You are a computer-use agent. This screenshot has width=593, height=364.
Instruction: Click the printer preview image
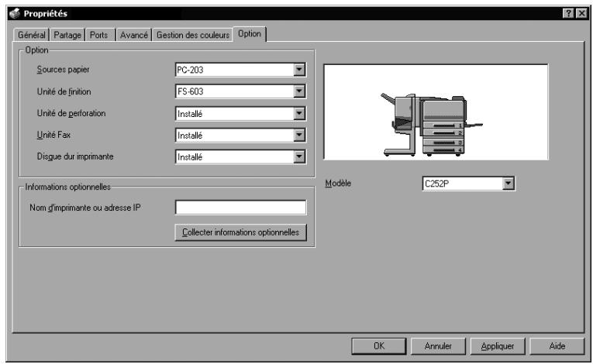click(436, 112)
